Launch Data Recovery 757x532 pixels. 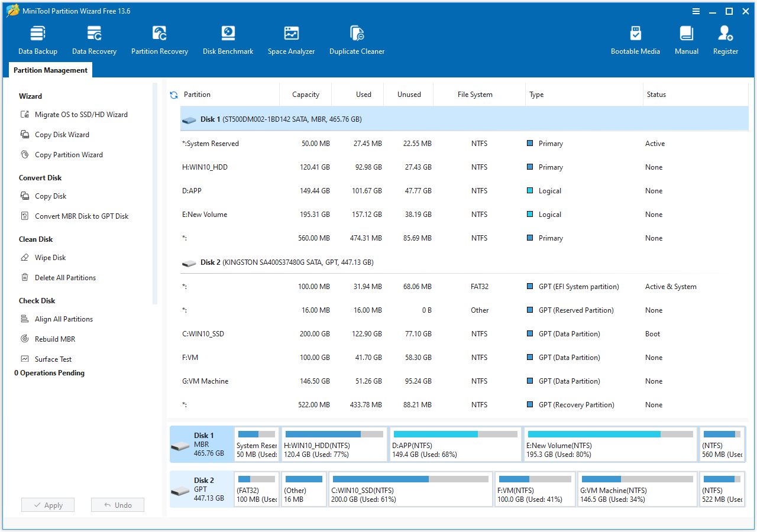94,39
